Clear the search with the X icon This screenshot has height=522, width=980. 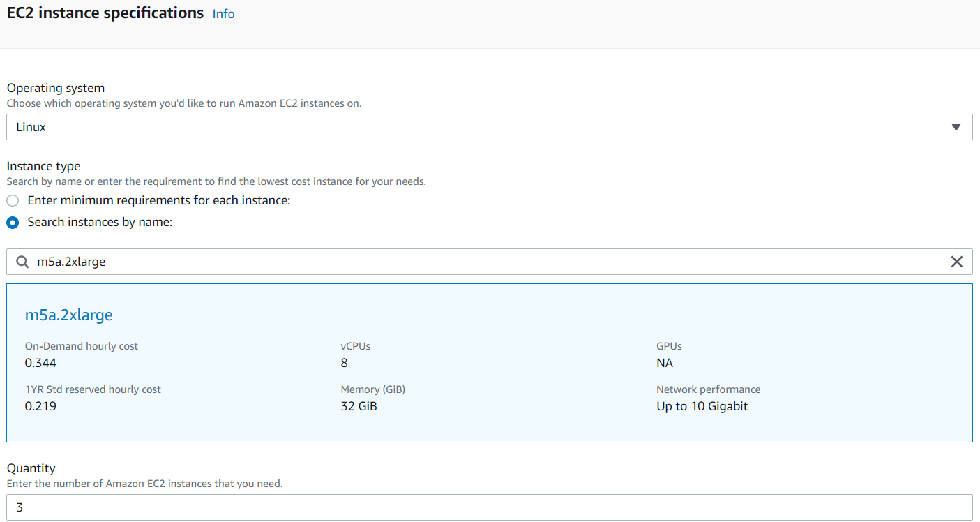click(x=956, y=261)
